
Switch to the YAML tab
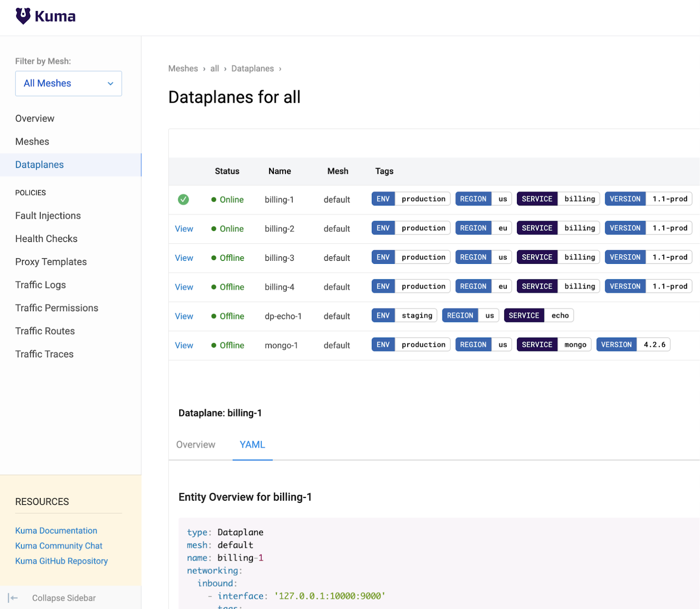[252, 445]
